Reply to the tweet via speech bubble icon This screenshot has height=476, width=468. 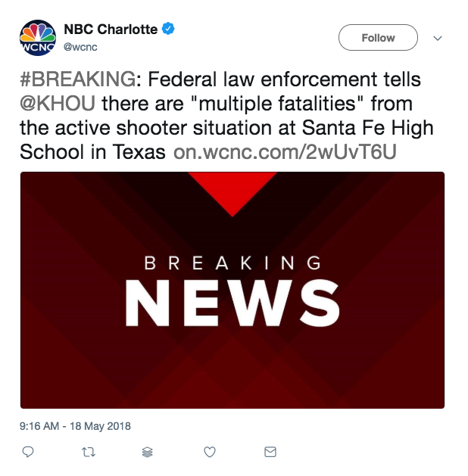[28, 452]
